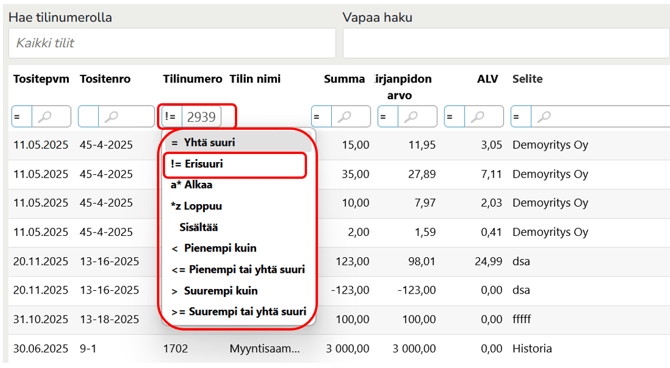This screenshot has height=368, width=670.
Task: Open Selite filter operator dropdown
Action: pos(521,117)
